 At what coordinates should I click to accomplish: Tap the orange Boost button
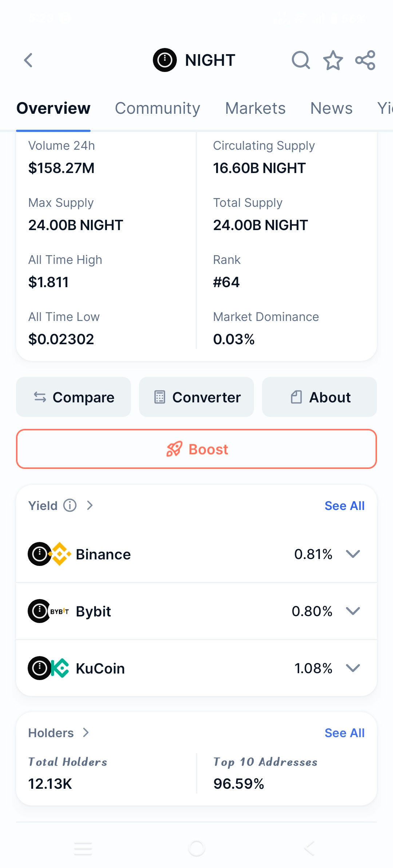(x=196, y=449)
